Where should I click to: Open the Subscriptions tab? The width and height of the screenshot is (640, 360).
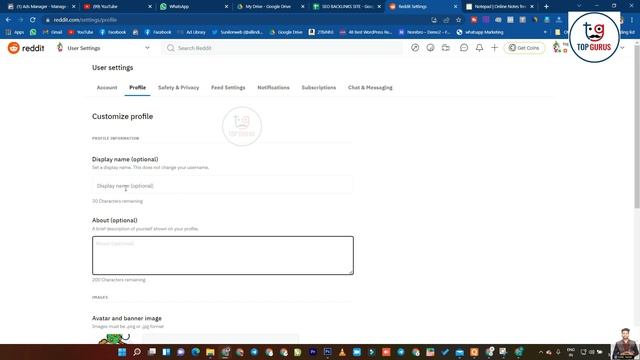(x=319, y=87)
